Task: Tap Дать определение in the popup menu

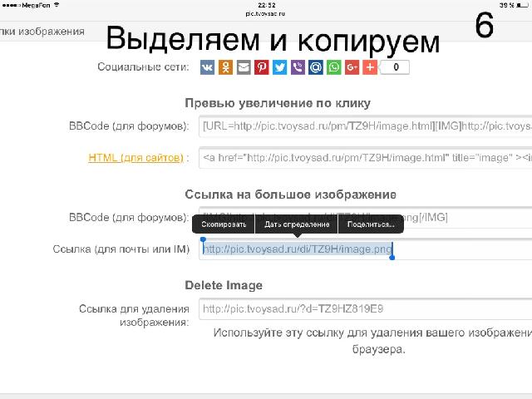Action: click(x=297, y=224)
